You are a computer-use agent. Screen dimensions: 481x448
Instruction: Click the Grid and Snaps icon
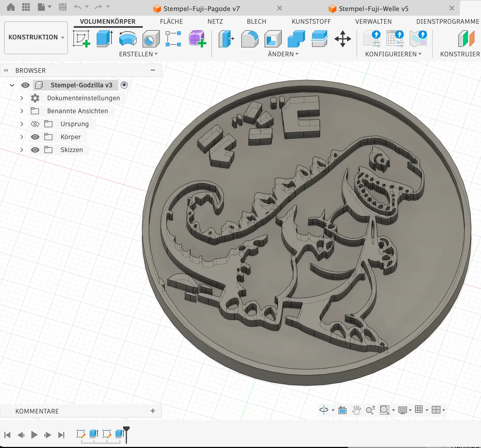point(419,410)
